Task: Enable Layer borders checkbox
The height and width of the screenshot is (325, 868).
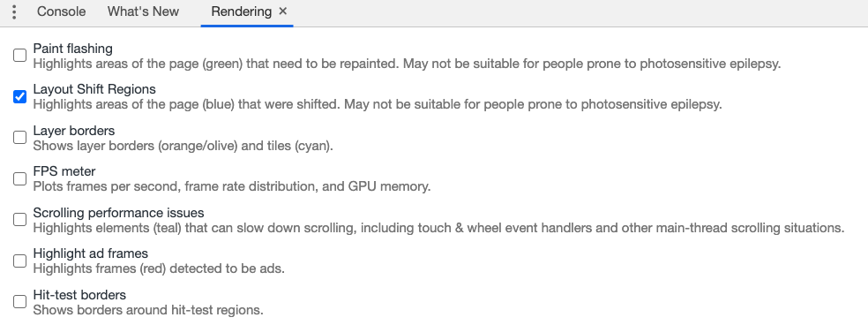Action: (x=20, y=137)
